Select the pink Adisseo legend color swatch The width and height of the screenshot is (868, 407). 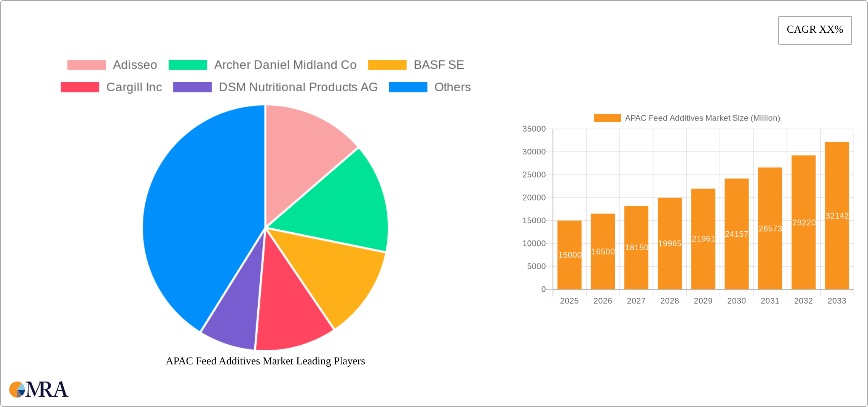(86, 65)
